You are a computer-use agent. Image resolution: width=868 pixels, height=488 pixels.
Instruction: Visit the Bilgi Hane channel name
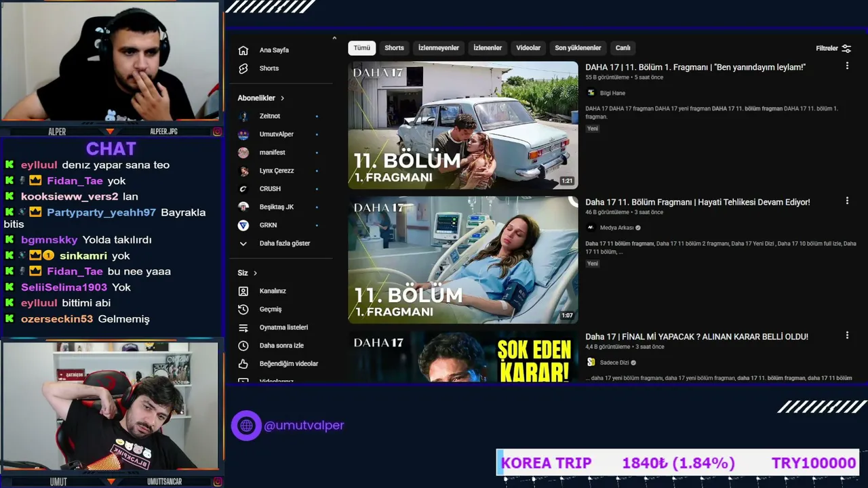[x=612, y=93]
